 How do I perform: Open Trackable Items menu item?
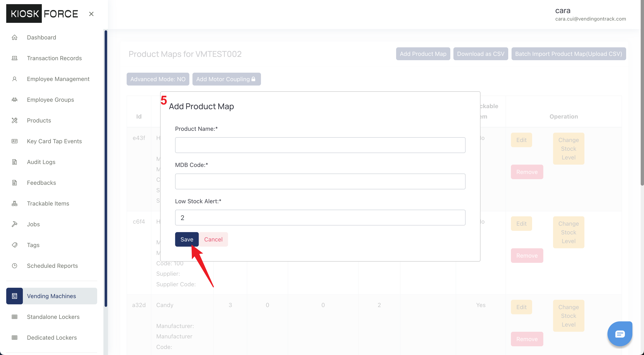click(x=51, y=203)
